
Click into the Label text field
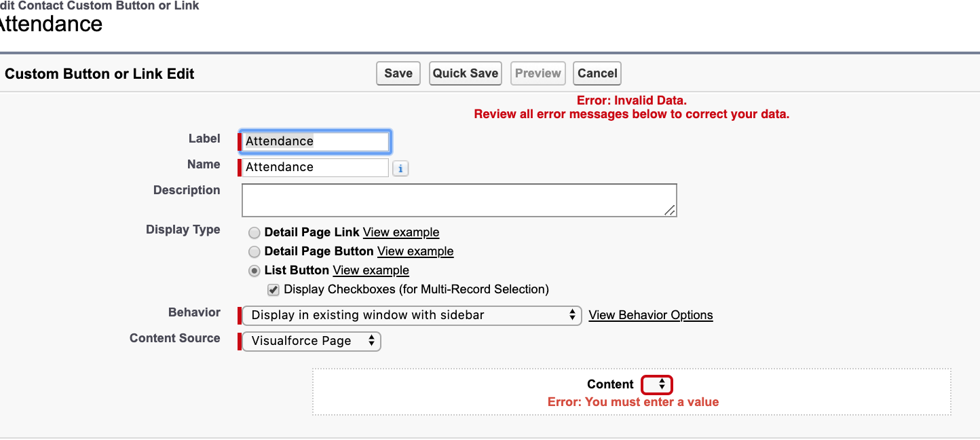pyautogui.click(x=316, y=141)
